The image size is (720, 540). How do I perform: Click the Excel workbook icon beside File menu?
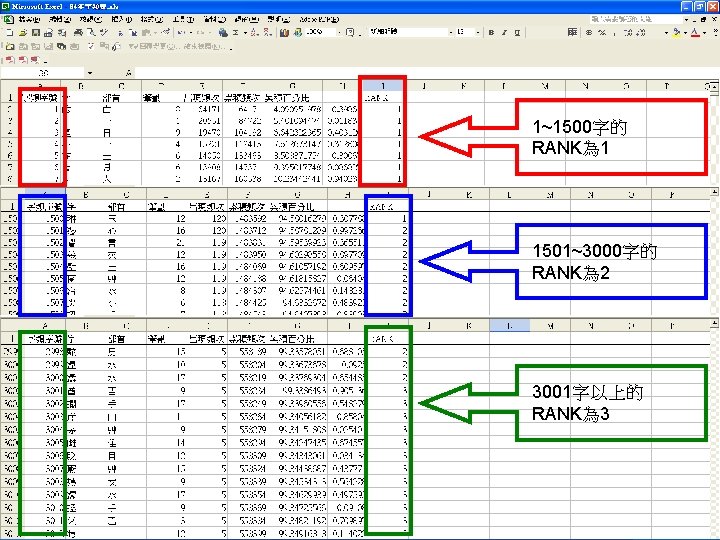pos(9,19)
